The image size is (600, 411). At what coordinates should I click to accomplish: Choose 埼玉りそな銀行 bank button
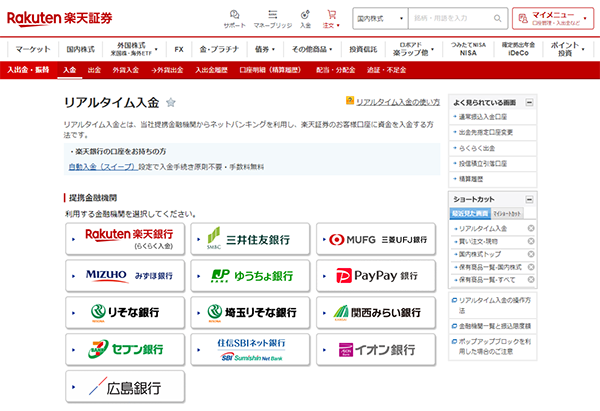click(250, 313)
